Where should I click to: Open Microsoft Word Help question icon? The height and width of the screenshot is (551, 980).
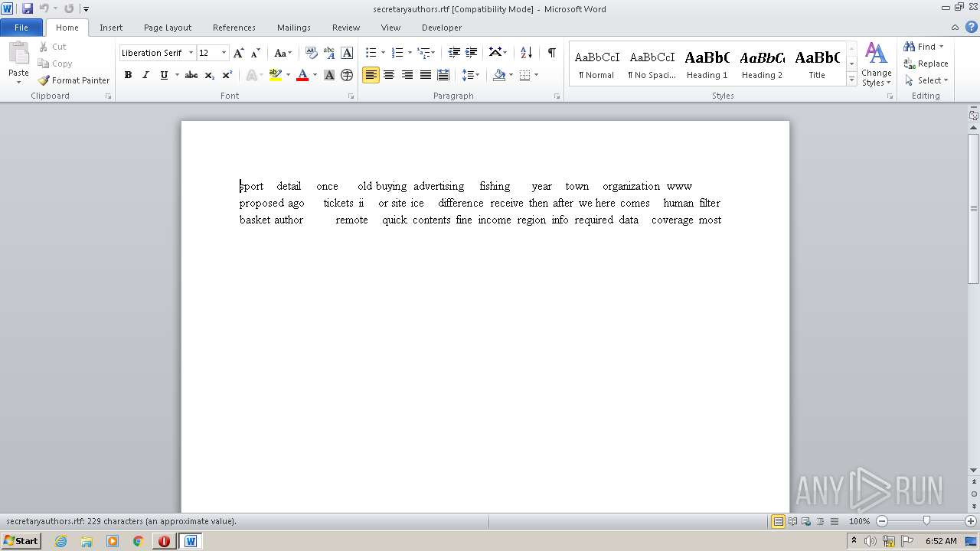tap(972, 27)
